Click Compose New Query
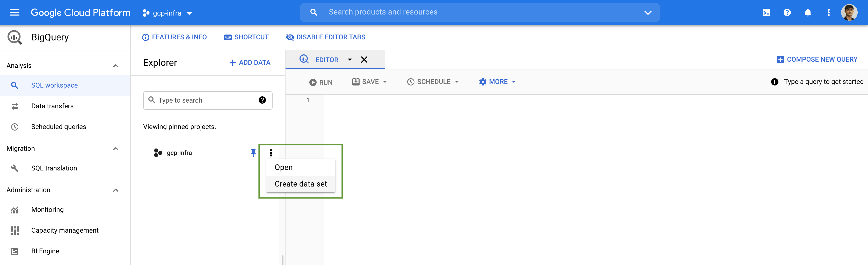Image resolution: width=868 pixels, height=265 pixels. pyautogui.click(x=817, y=59)
